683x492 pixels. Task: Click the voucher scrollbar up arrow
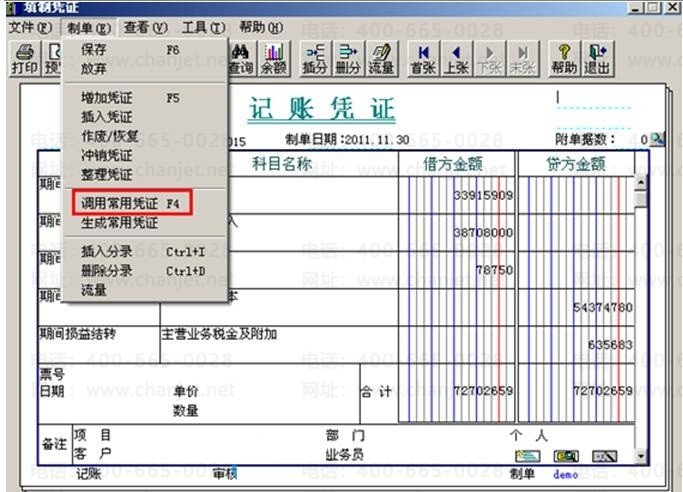coord(641,182)
